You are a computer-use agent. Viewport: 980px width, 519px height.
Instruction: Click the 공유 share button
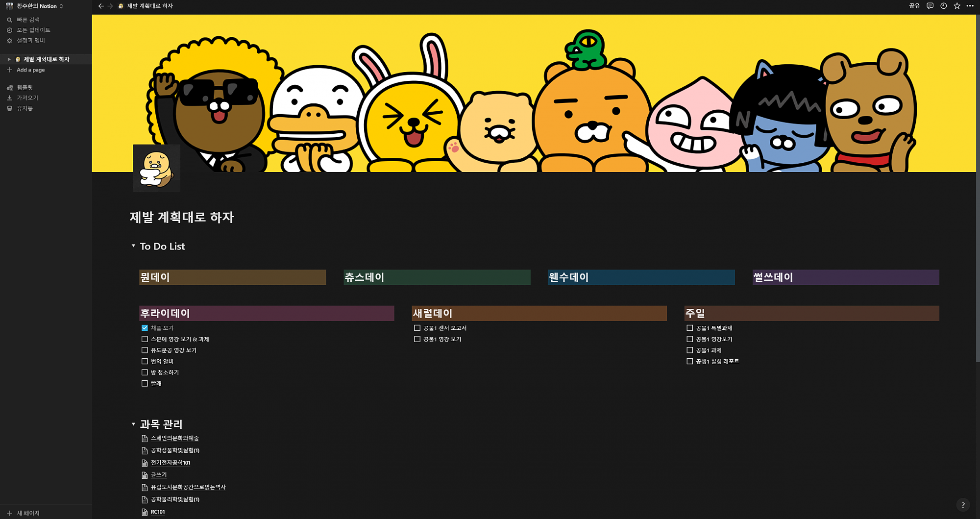click(x=914, y=6)
